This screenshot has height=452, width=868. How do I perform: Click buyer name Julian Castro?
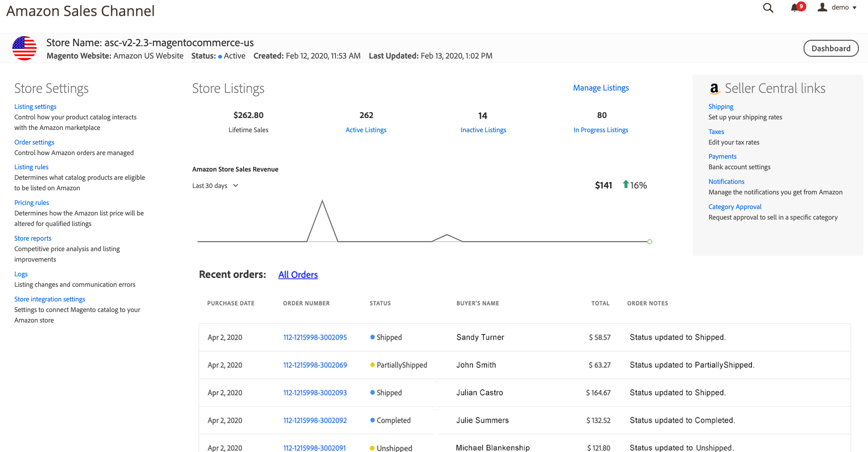479,393
